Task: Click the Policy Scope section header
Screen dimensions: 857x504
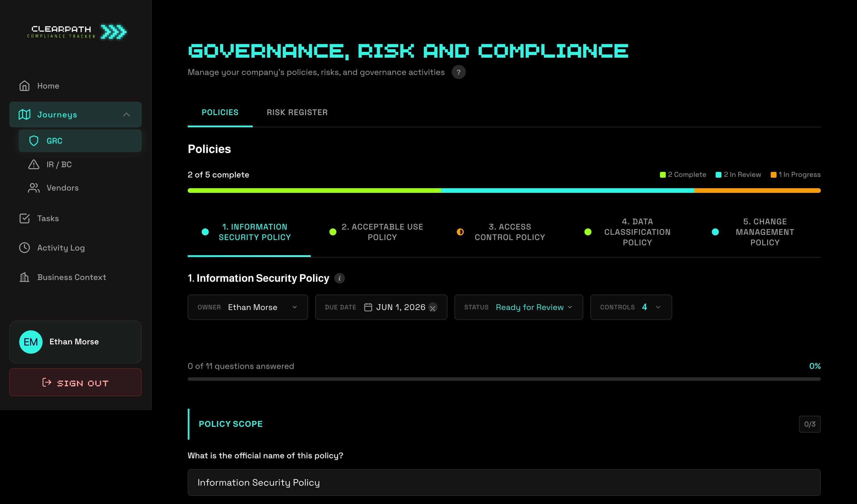Action: pos(504,424)
